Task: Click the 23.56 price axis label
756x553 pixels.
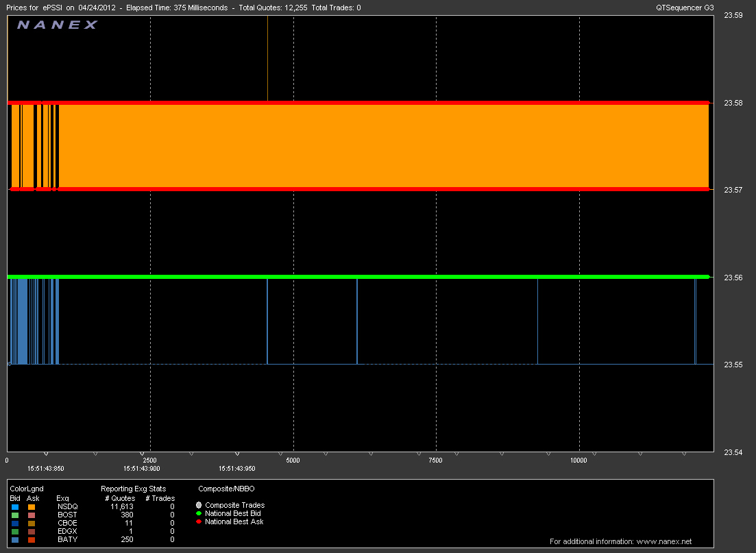Action: pos(733,278)
